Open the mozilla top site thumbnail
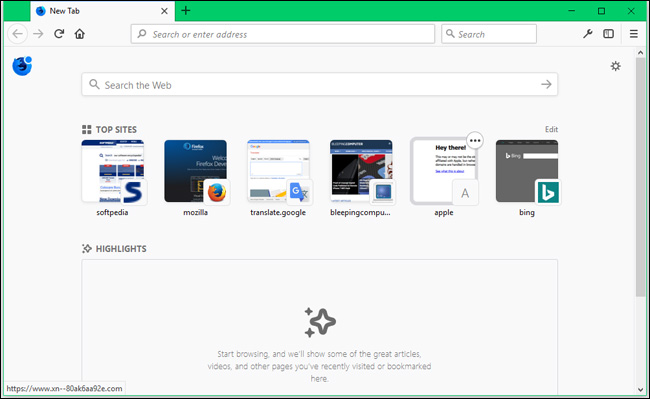Screen dimensions: 650x399 pos(196,171)
